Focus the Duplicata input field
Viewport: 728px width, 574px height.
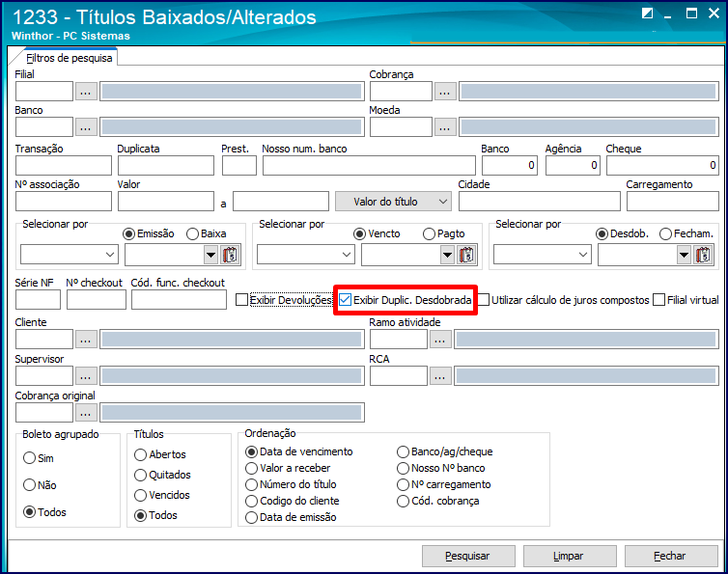pyautogui.click(x=166, y=166)
